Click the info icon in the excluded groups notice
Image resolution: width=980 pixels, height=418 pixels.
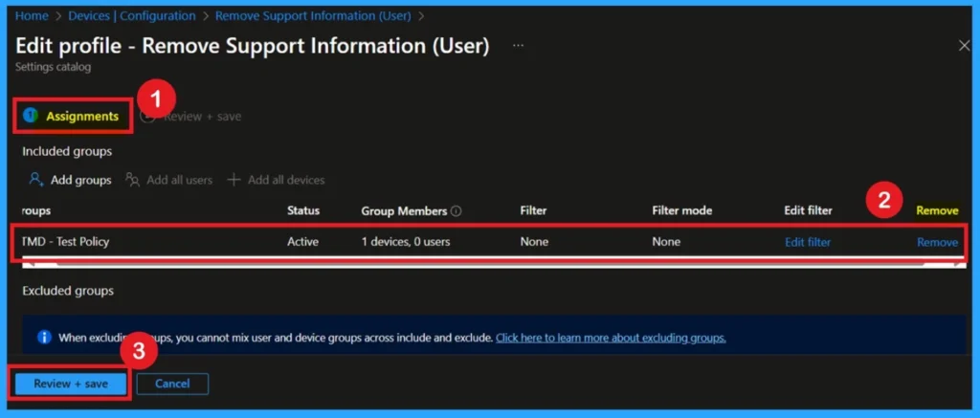click(44, 338)
